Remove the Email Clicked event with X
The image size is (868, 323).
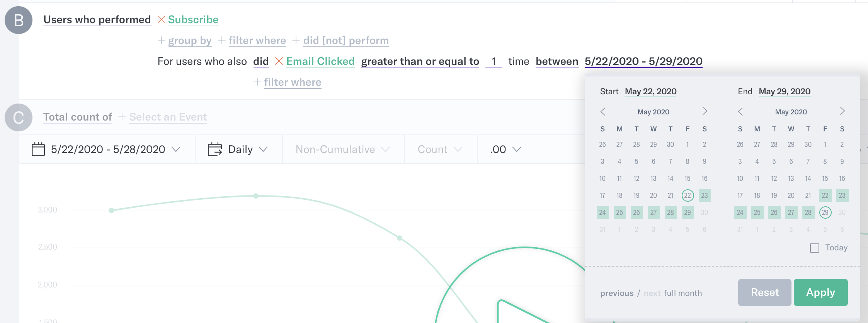click(279, 61)
